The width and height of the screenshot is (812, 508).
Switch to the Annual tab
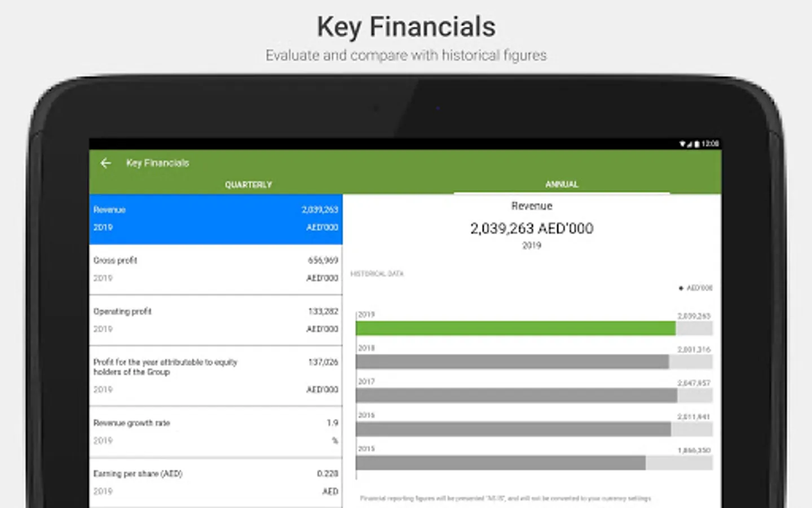coord(562,184)
